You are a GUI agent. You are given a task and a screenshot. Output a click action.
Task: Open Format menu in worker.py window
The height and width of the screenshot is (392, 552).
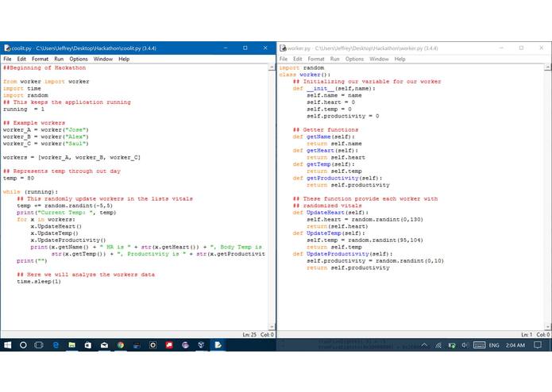pos(316,59)
